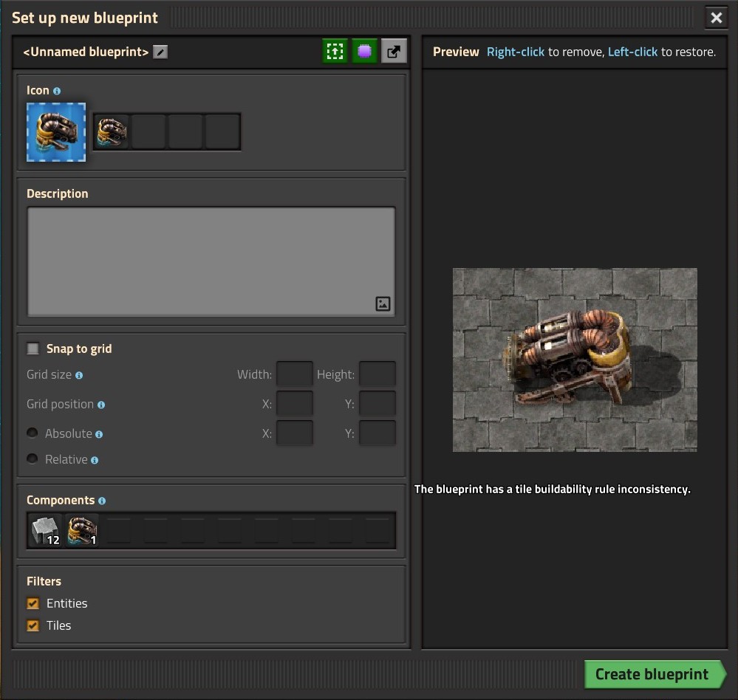This screenshot has height=700, width=738.
Task: Uncheck the Entities filter
Action: 33,603
